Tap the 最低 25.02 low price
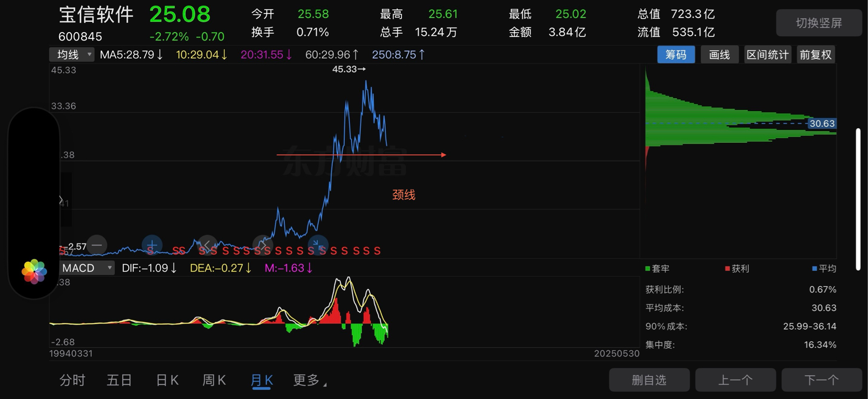This screenshot has height=399, width=868. (547, 14)
